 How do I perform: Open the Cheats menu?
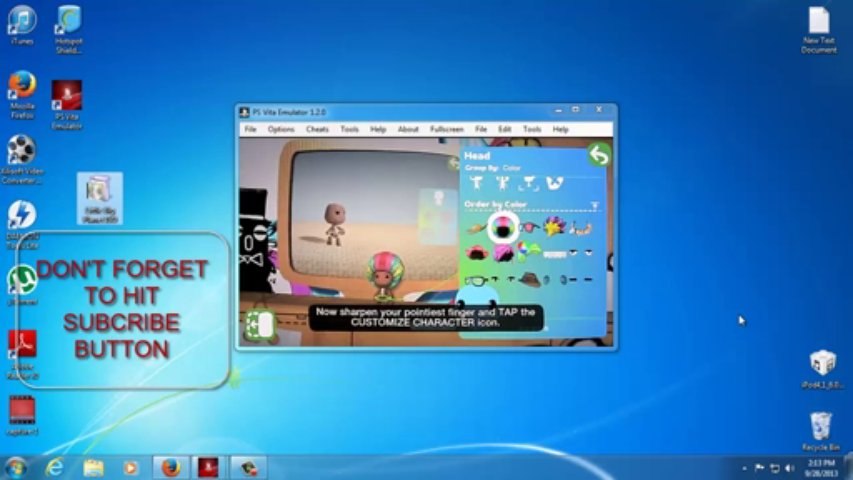click(x=317, y=129)
